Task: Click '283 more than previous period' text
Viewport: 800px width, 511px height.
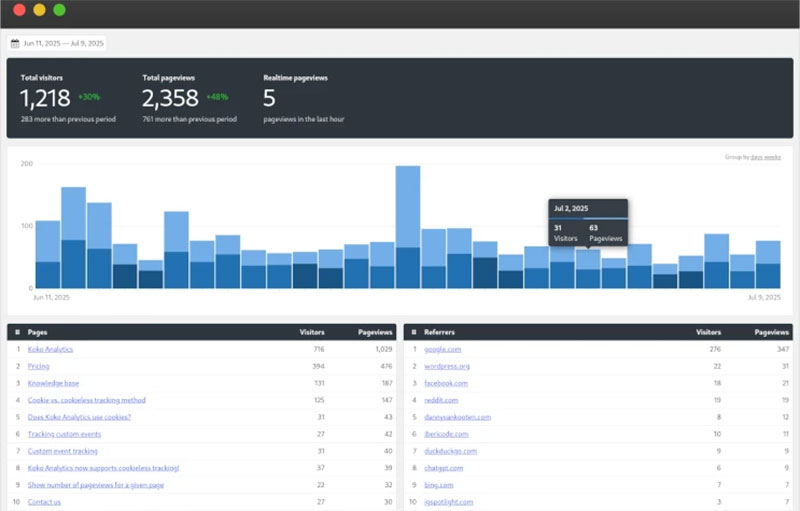Action: 68,119
